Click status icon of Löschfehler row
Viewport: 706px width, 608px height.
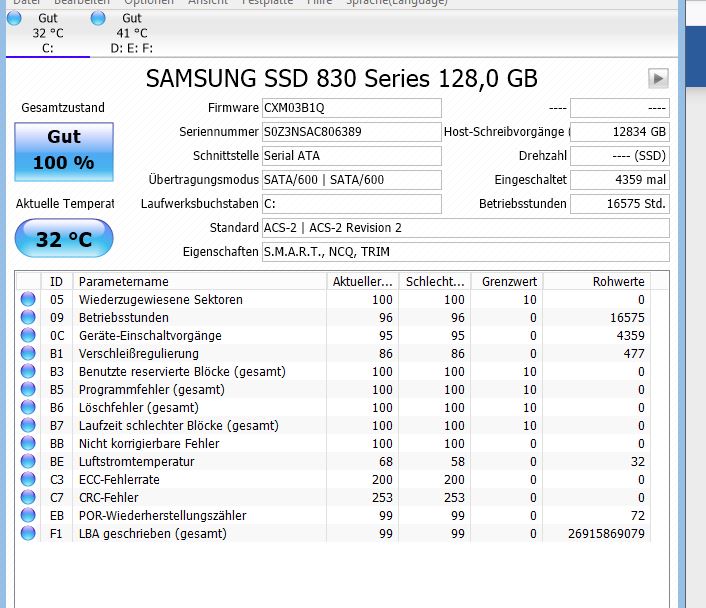28,407
